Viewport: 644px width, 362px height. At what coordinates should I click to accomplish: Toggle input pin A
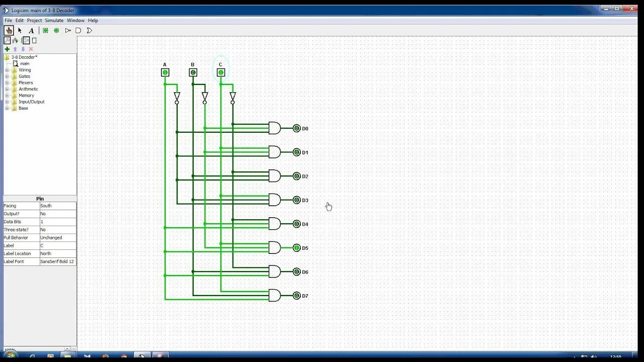tap(165, 72)
